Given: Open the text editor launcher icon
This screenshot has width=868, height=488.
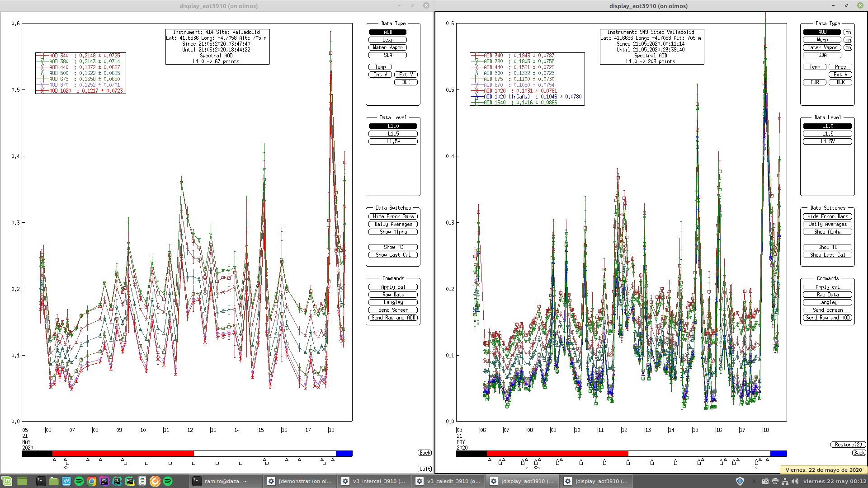Looking at the screenshot, I should (142, 481).
